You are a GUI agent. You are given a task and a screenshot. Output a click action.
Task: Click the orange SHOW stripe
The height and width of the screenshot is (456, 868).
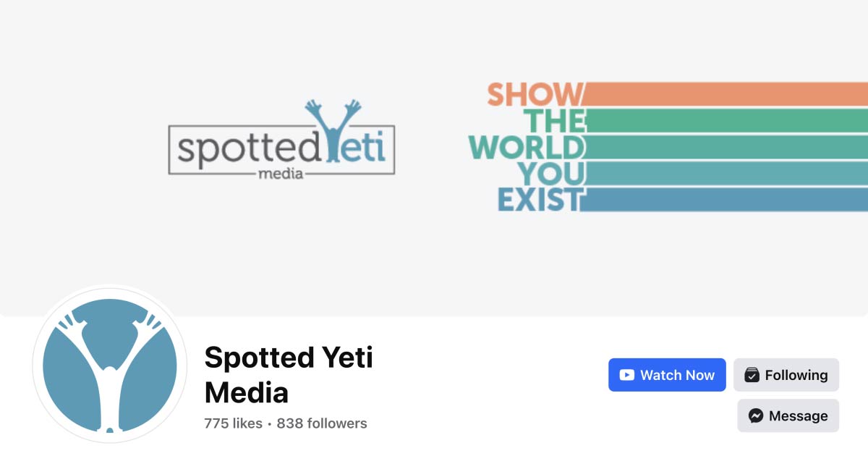[725, 94]
